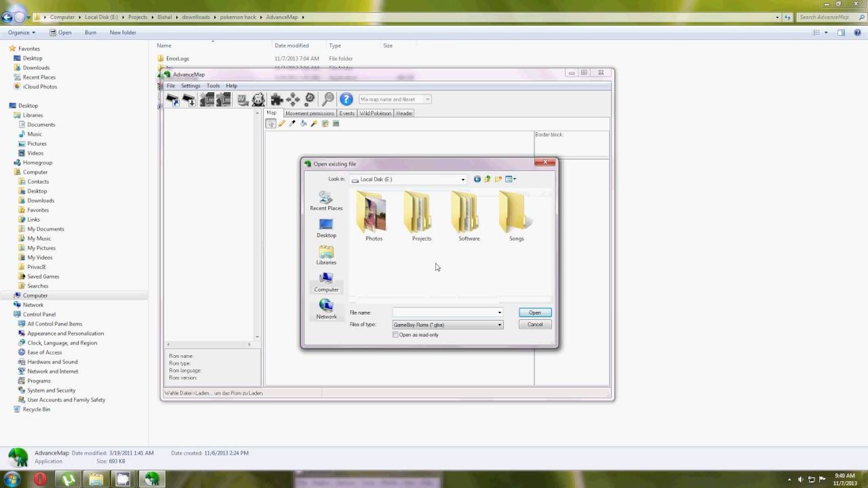Click the blue question mark help icon
The width and height of the screenshot is (868, 488).
click(x=346, y=100)
